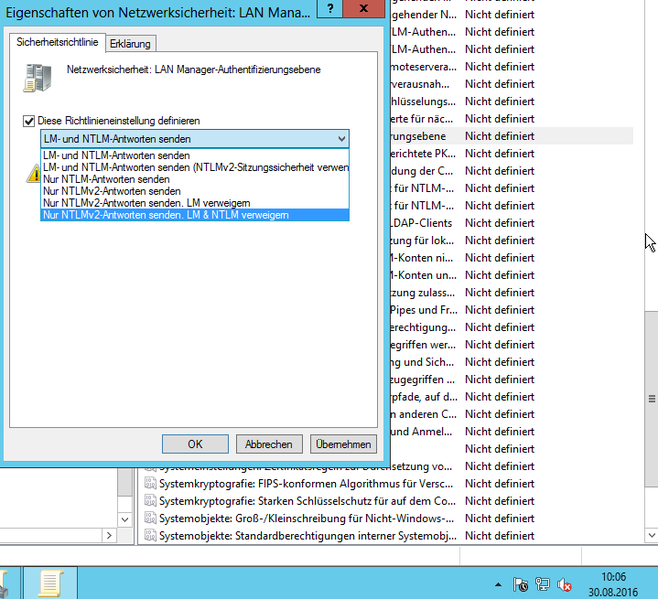
Task: Click the Action Center flag icon in tray
Action: [x=521, y=585]
